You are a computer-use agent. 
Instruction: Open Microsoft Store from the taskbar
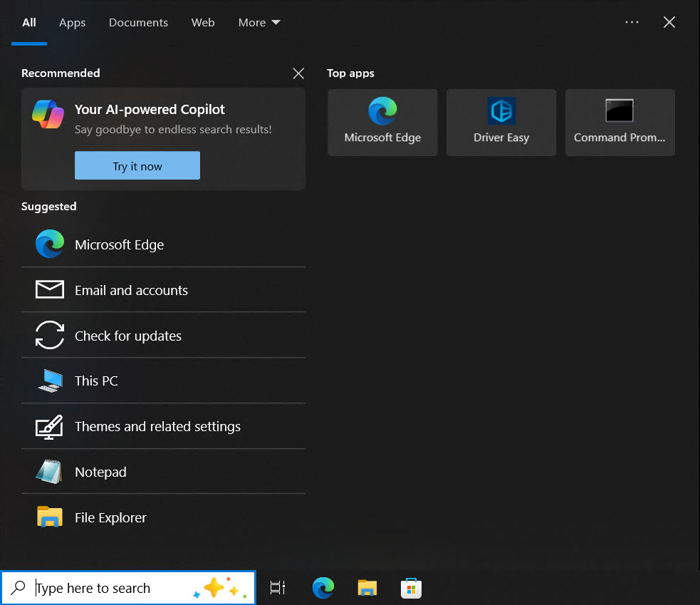coord(411,588)
